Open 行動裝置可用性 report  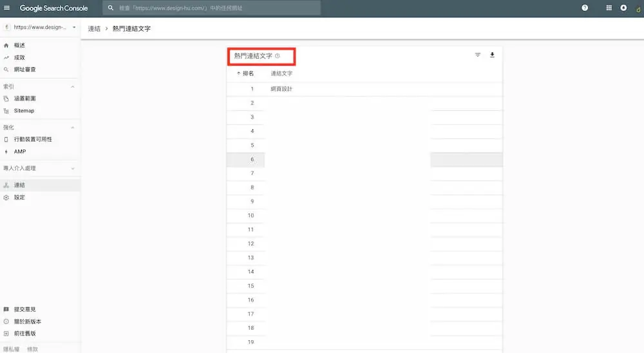(x=33, y=139)
